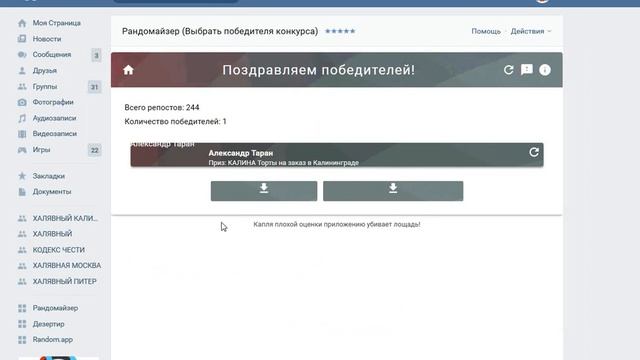Image resolution: width=640 pixels, height=360 pixels.
Task: Open the ХАЛЯВНЫЙ group shortcut
Action: tap(52, 234)
